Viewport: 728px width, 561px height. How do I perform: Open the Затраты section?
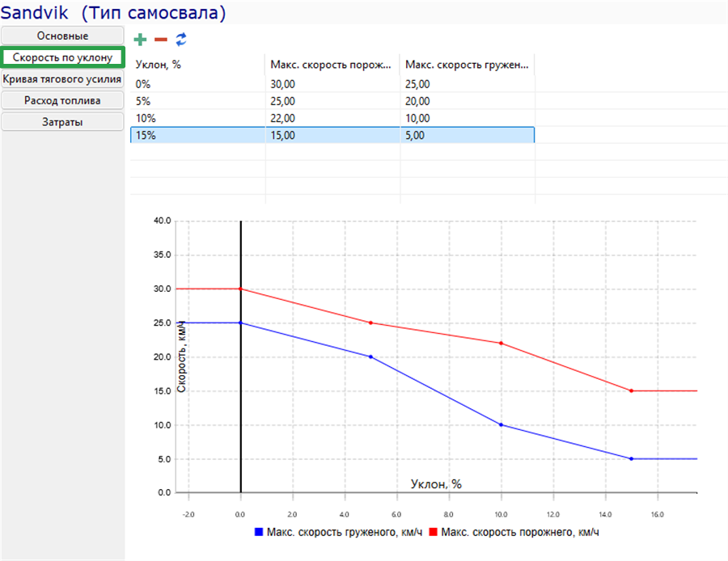click(x=62, y=122)
